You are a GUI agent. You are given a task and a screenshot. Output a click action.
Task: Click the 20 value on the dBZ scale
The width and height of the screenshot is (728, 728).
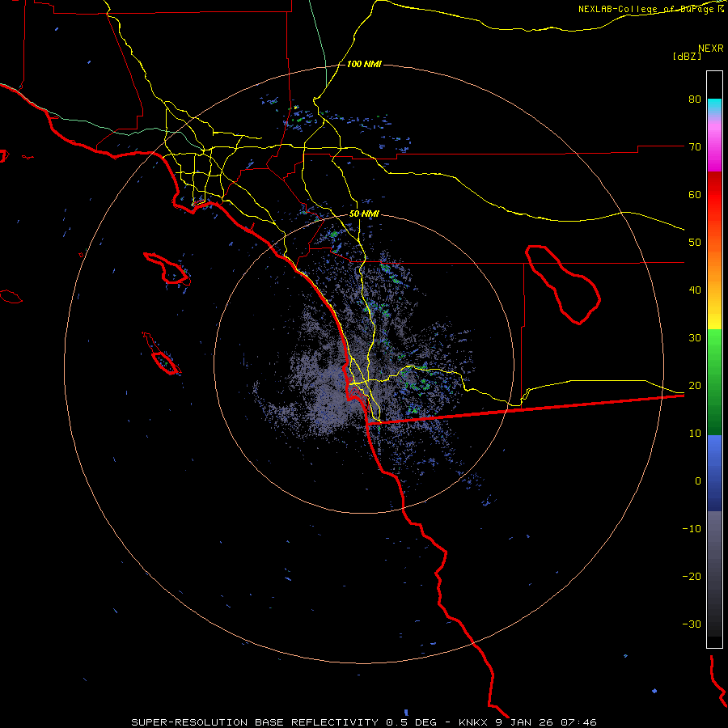tap(695, 386)
